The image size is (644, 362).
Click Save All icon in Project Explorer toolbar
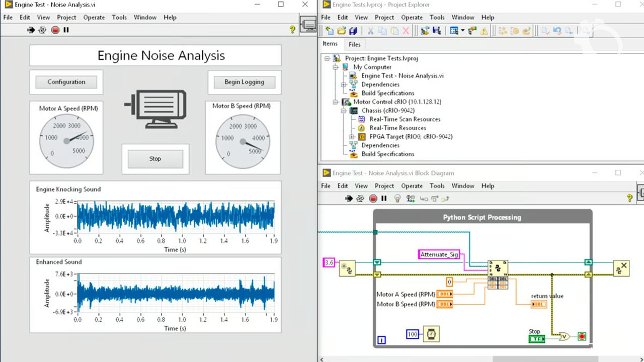pos(353,31)
